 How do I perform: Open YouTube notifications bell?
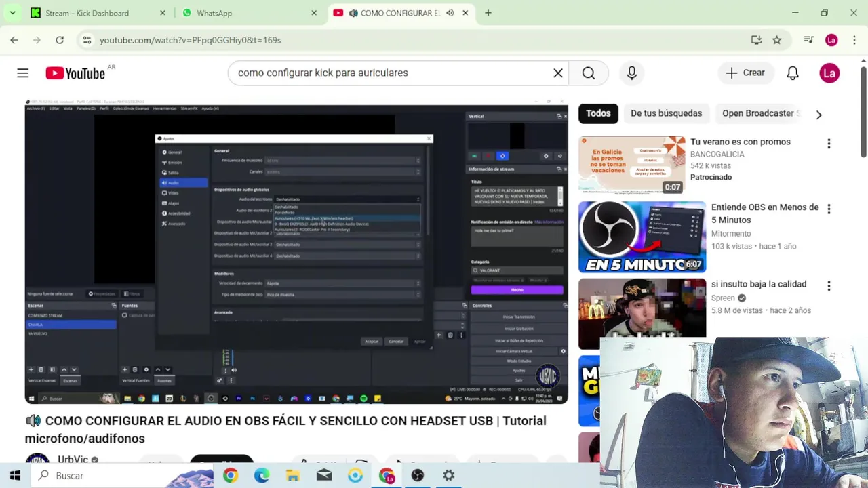pos(793,73)
